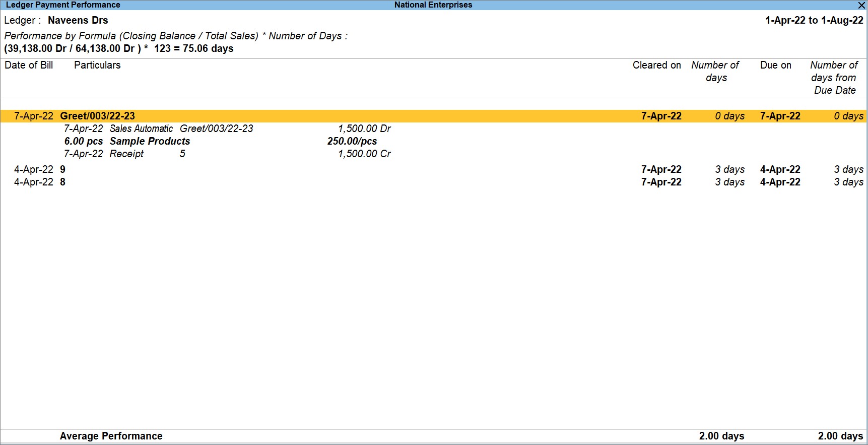Click the Particulars column header
The width and height of the screenshot is (868, 445).
coord(97,65)
